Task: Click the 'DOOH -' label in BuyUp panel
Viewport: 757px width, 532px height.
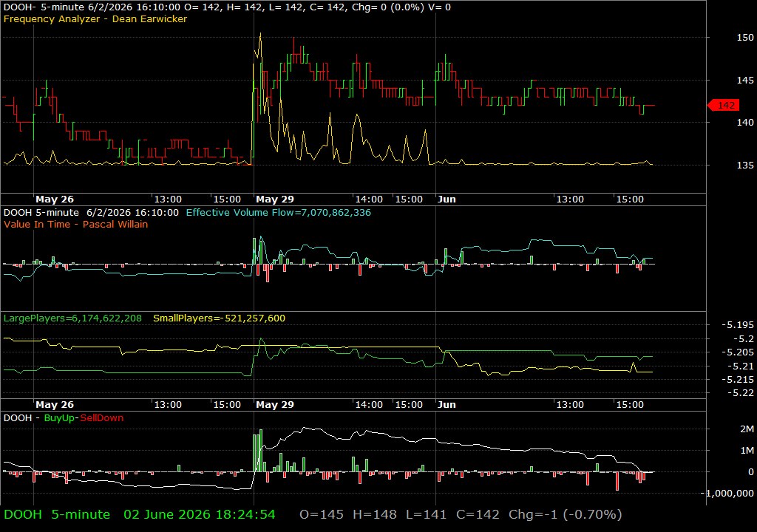Action: (21, 418)
